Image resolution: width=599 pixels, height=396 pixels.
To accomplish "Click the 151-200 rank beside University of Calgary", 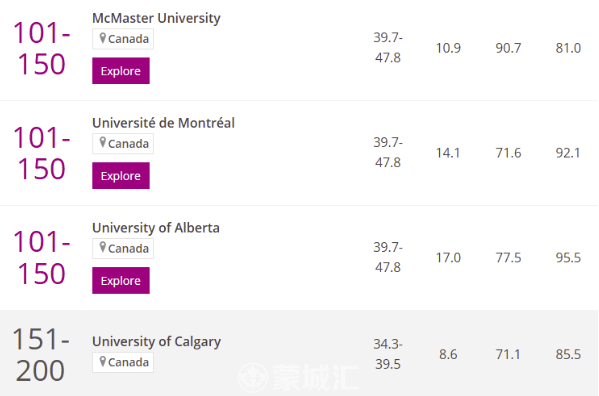I will click(41, 355).
